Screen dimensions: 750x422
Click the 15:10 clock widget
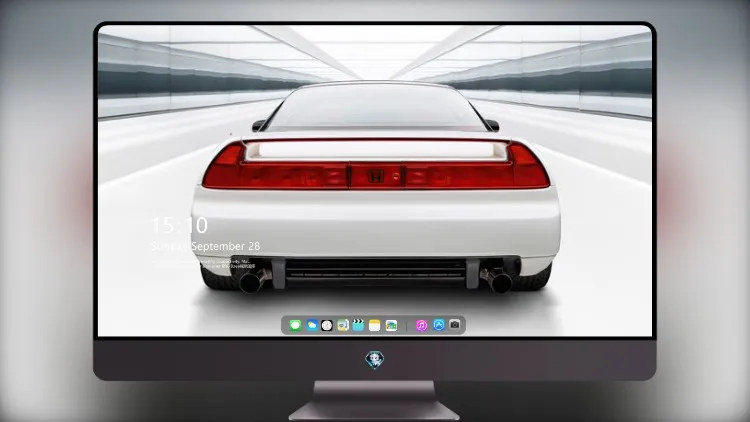(179, 225)
